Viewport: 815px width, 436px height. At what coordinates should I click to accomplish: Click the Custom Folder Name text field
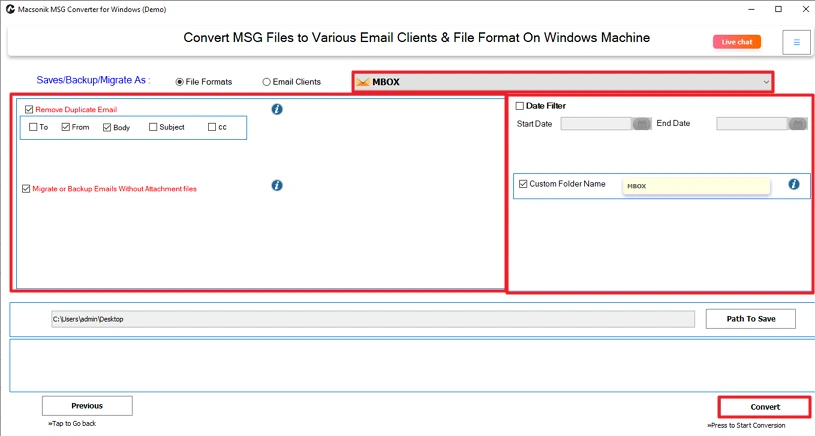[x=695, y=186]
